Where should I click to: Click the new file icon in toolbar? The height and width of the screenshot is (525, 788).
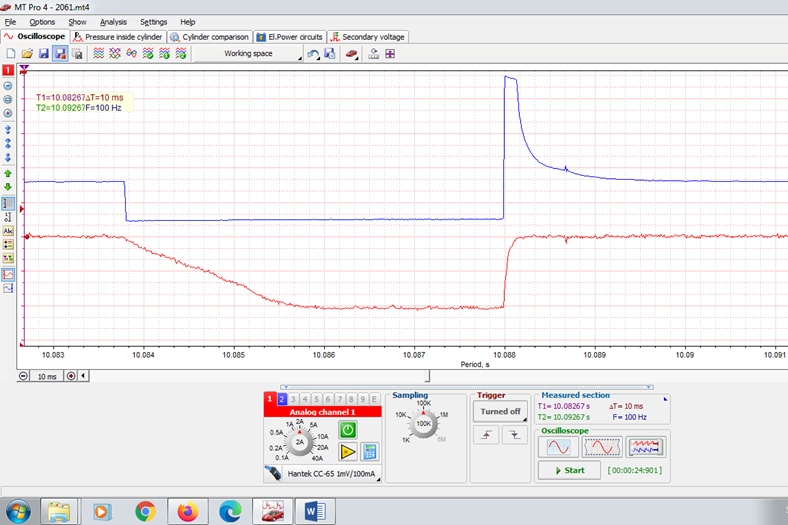[x=10, y=54]
